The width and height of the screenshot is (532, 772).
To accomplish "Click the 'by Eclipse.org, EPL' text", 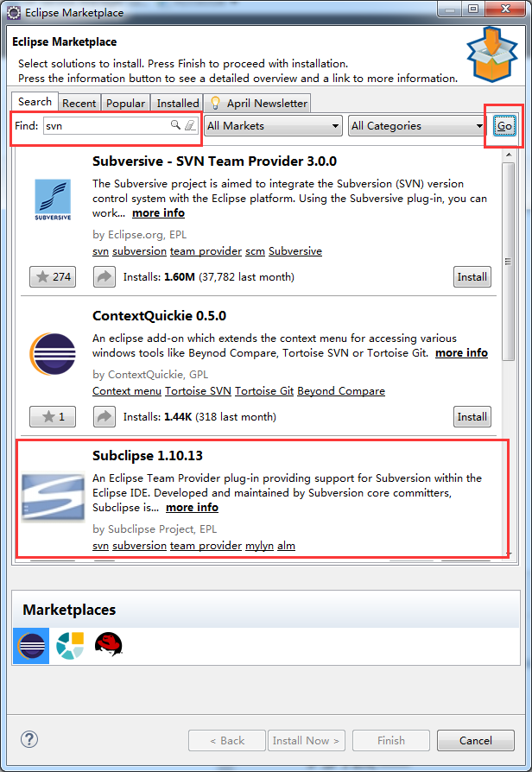I will (139, 234).
